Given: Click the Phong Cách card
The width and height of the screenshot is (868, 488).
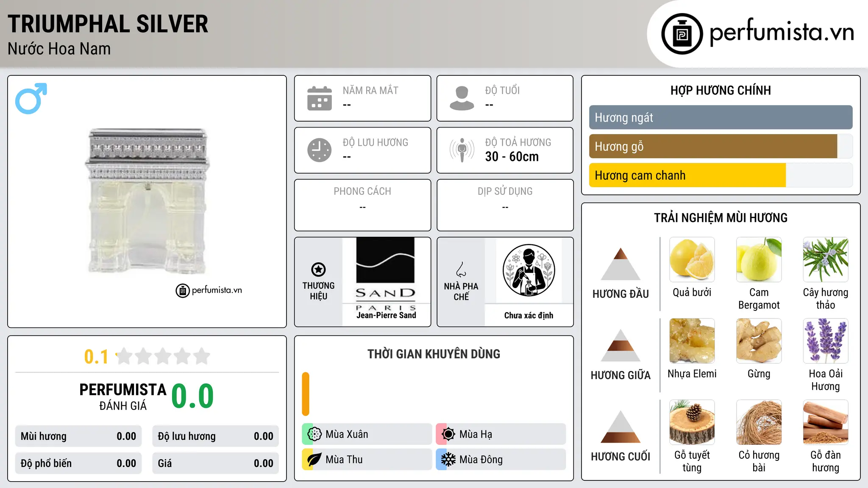Looking at the screenshot, I should [x=362, y=205].
